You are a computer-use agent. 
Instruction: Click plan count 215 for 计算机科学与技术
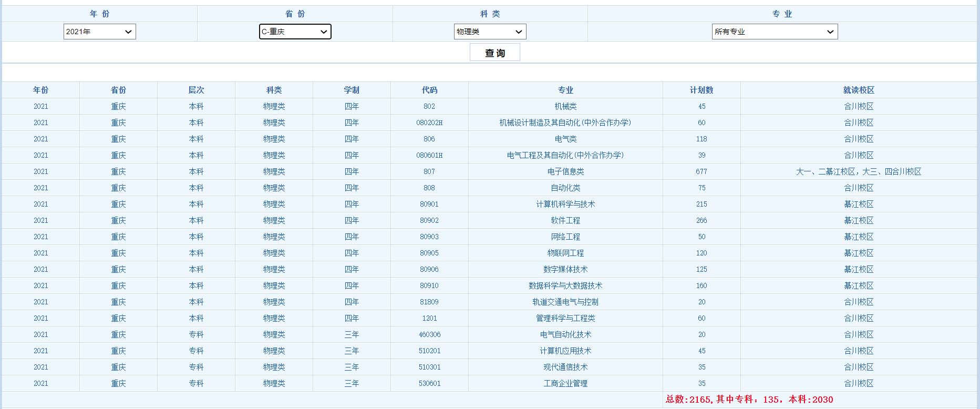[x=702, y=204]
